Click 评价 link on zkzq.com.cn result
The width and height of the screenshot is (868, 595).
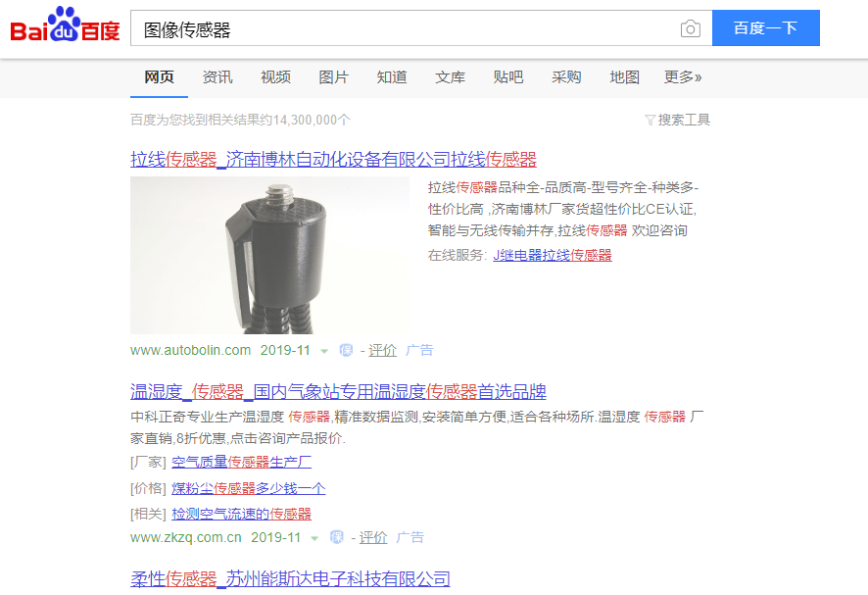[x=373, y=537]
